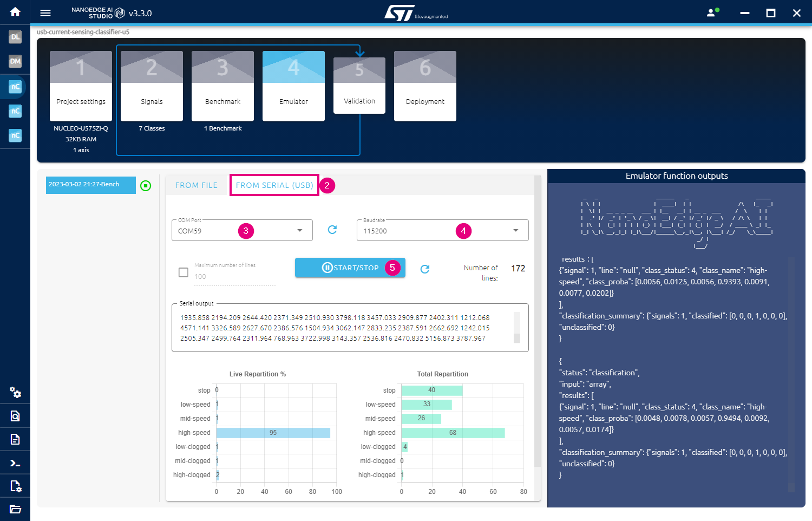812x521 pixels.
Task: Open step 6 Deployment
Action: point(425,86)
